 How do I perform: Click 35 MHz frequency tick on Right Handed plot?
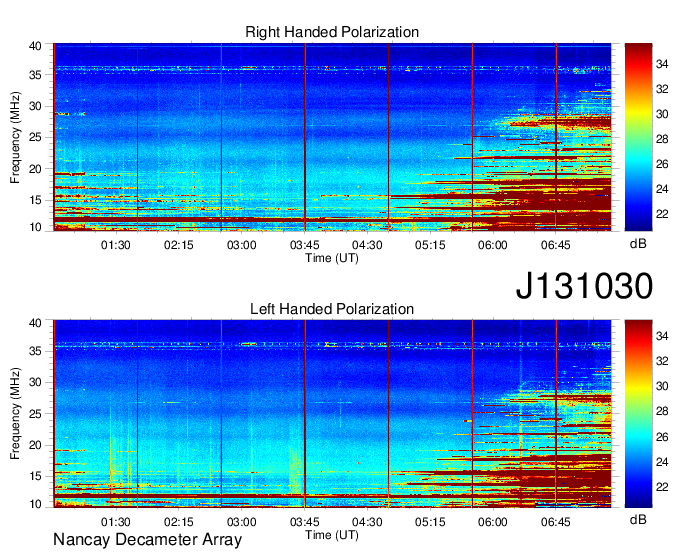(x=35, y=75)
